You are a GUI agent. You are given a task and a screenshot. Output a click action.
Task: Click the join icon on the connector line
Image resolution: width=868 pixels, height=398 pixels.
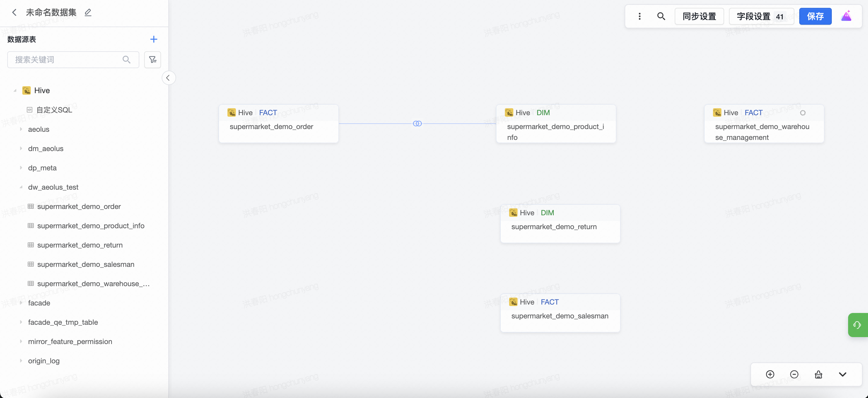pos(417,124)
